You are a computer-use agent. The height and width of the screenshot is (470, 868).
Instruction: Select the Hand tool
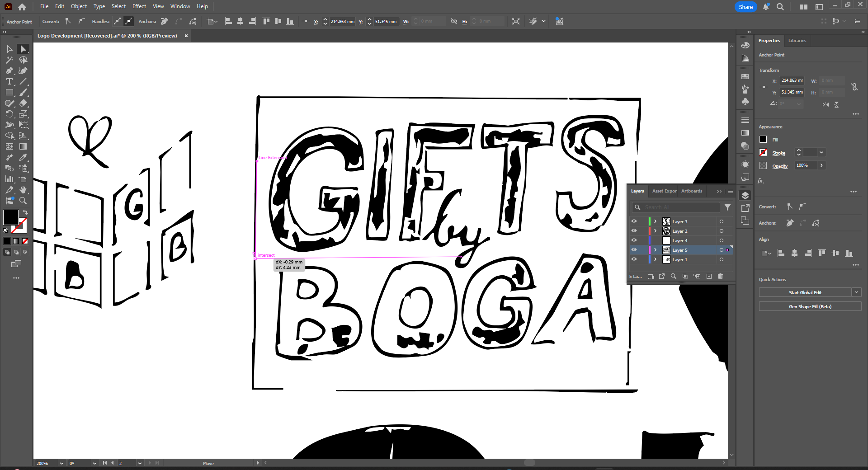pyautogui.click(x=23, y=190)
